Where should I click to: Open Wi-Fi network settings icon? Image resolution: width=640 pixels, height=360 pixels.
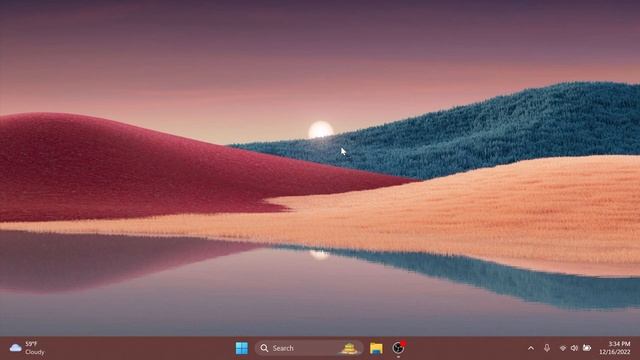[x=562, y=348]
